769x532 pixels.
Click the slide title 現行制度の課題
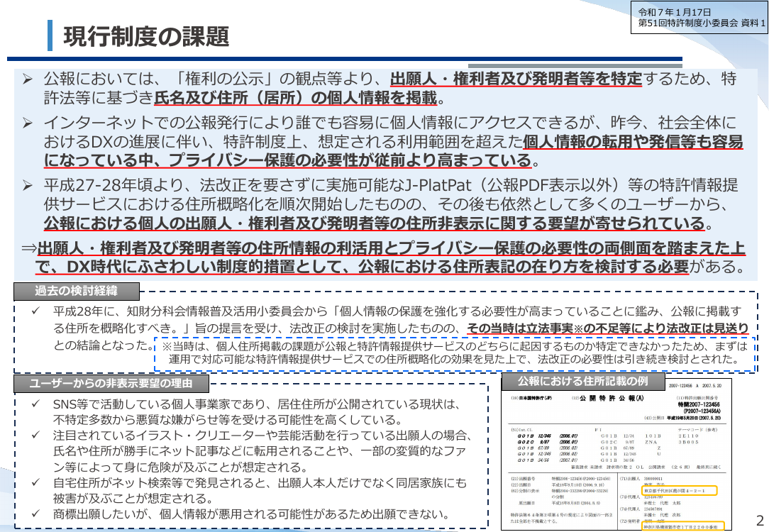[146, 36]
